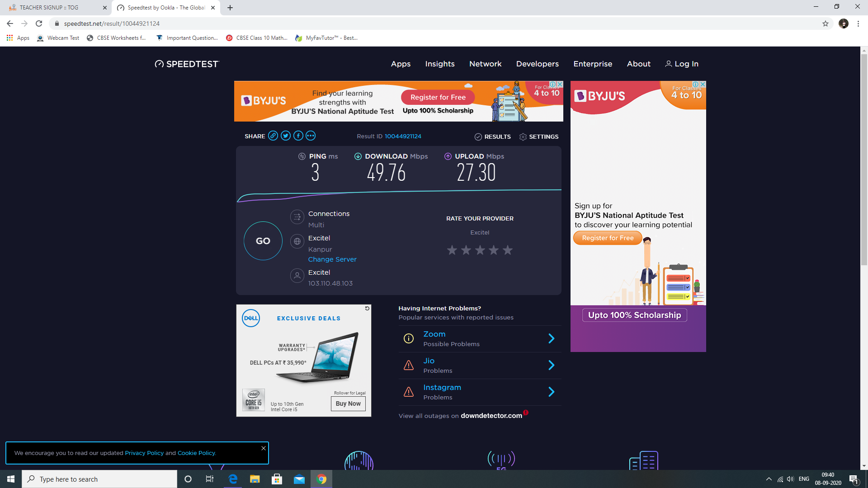Click the Change Server link
Image resolution: width=868 pixels, height=488 pixels.
[x=332, y=259]
